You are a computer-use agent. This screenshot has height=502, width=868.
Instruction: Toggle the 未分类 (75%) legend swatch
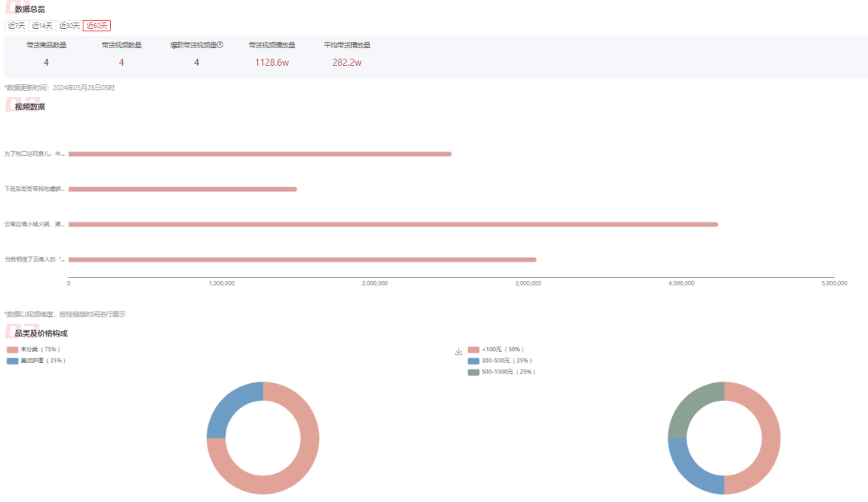pos(12,350)
